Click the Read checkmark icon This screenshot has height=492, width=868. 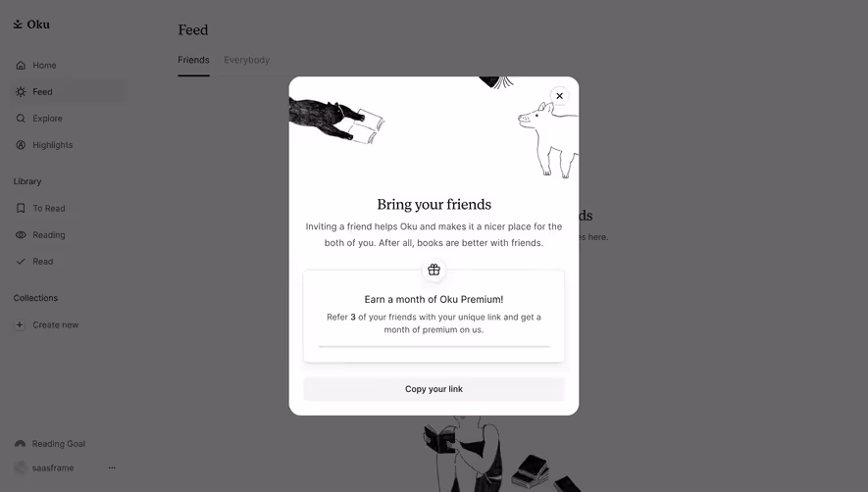click(x=21, y=262)
